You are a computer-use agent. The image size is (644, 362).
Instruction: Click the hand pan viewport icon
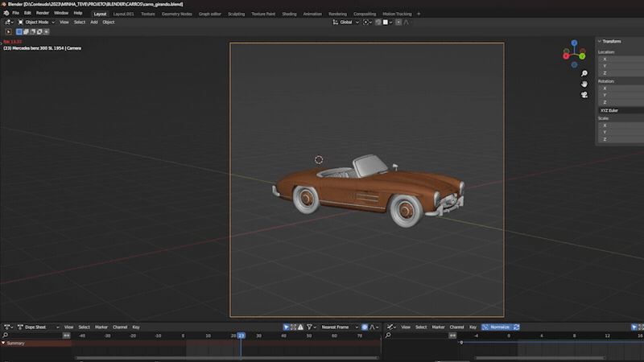pos(584,84)
